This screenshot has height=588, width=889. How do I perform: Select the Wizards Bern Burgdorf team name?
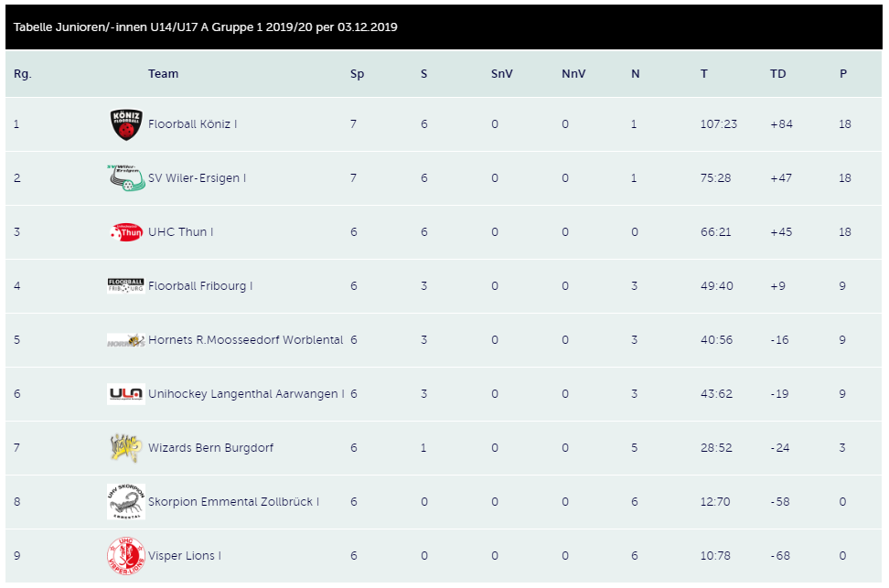click(x=210, y=447)
